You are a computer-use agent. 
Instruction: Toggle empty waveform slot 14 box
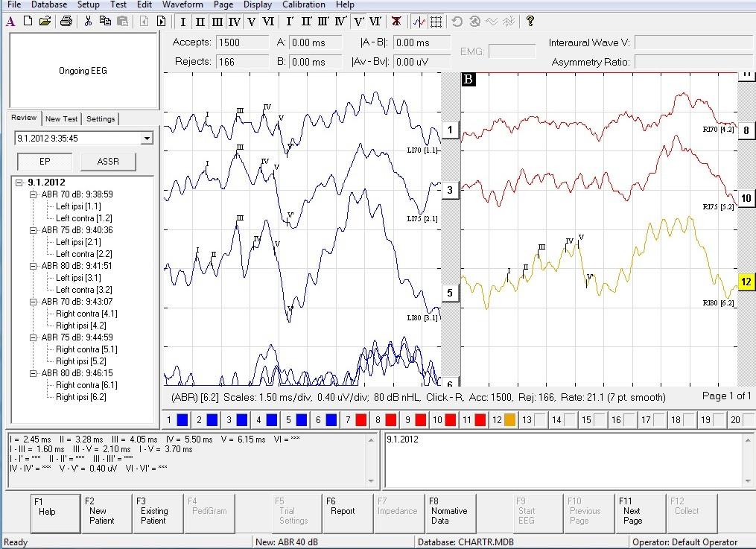click(569, 420)
